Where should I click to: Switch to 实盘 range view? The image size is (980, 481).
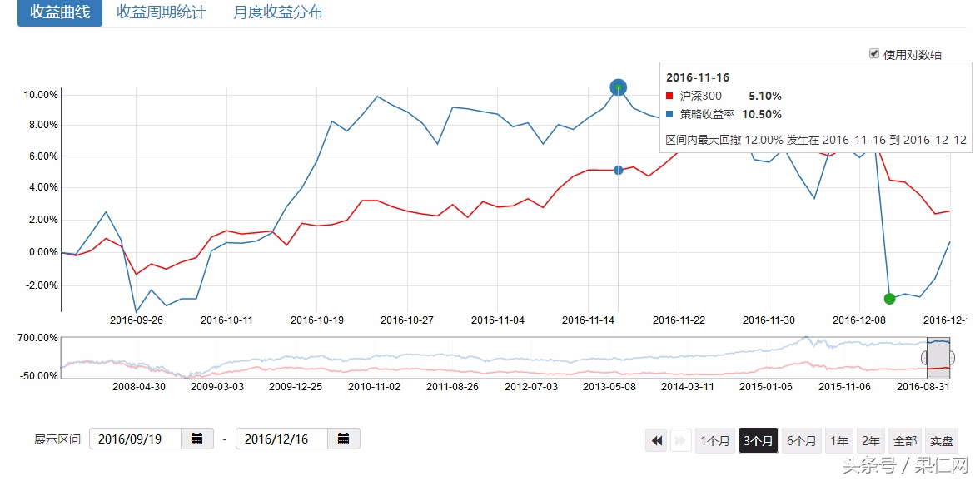tap(942, 441)
